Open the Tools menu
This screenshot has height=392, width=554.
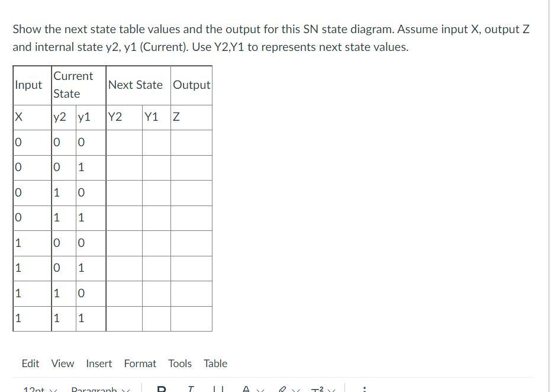point(180,364)
